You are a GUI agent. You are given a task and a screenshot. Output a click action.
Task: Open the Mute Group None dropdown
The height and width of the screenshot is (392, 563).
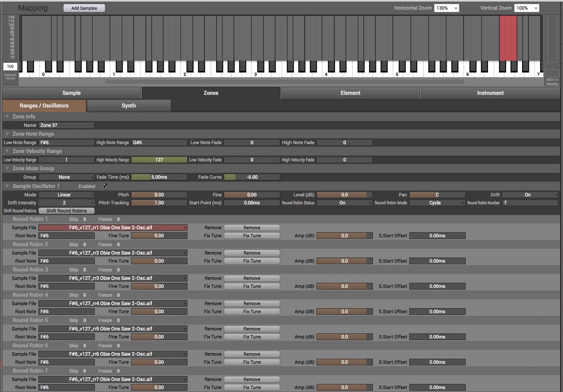[66, 177]
